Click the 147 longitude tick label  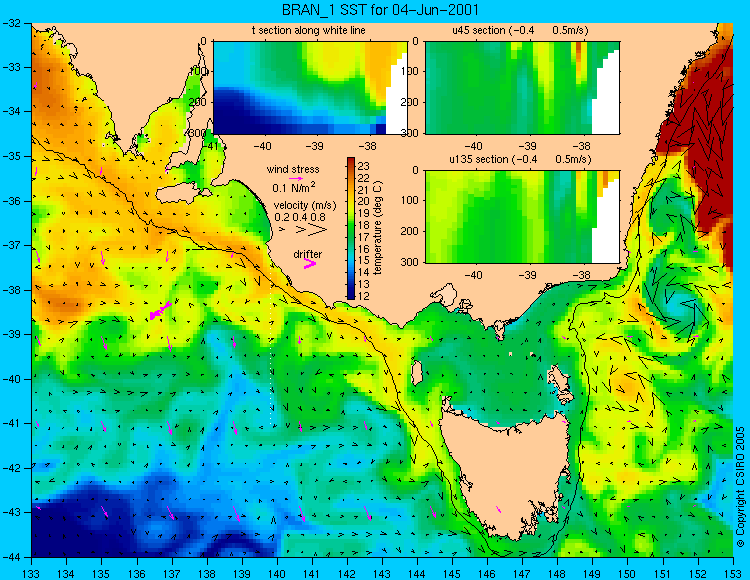[522, 574]
